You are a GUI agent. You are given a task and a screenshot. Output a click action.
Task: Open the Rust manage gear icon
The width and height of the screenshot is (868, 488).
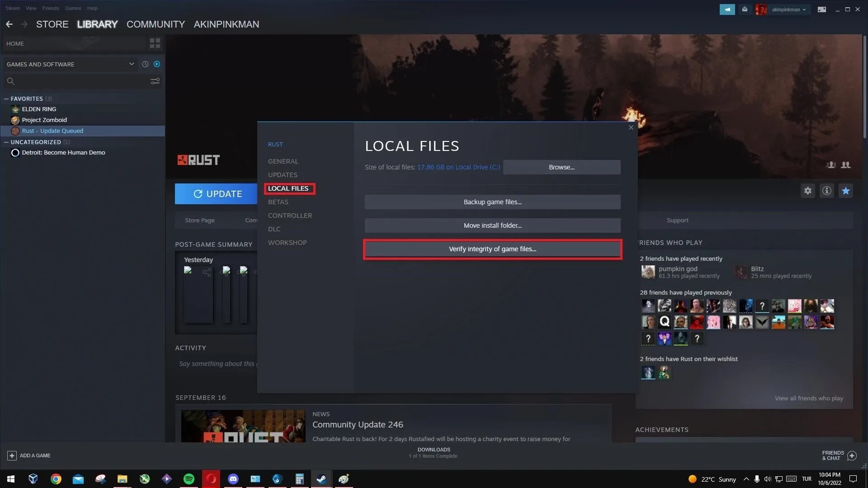808,191
